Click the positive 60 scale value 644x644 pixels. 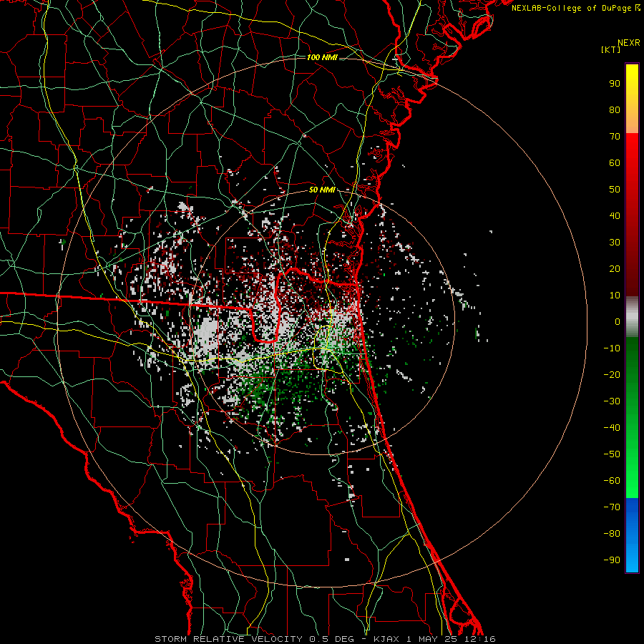point(615,162)
